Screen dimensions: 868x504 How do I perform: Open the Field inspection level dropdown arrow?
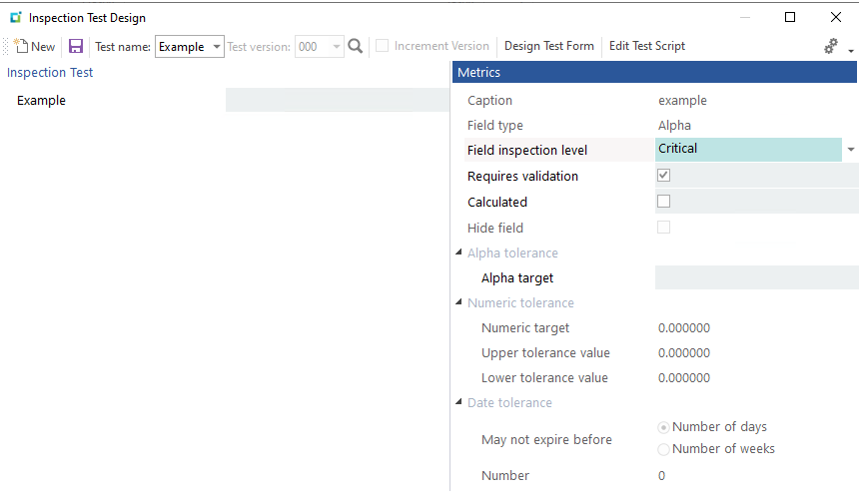pos(851,150)
